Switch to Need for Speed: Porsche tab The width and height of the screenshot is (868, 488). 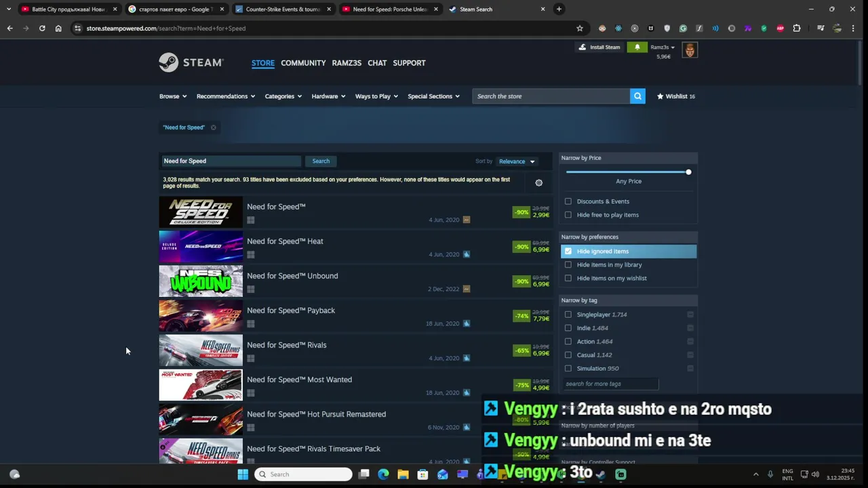pos(391,9)
